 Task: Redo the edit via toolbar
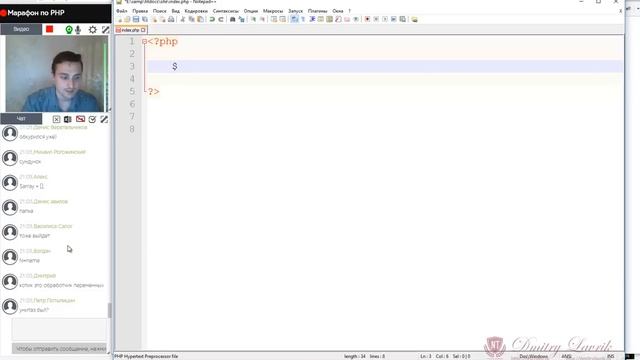(221, 19)
